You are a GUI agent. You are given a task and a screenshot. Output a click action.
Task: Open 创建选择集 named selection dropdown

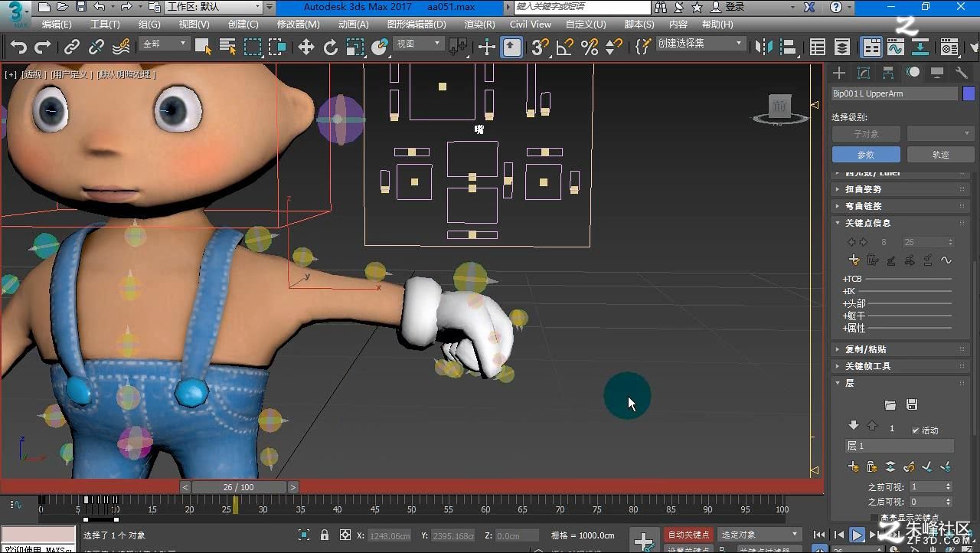[x=701, y=44]
